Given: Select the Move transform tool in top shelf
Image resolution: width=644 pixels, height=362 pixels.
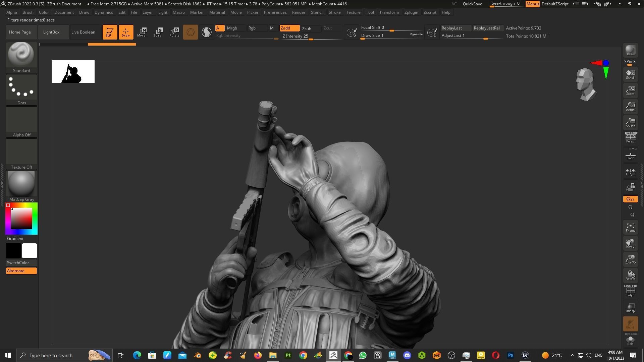Looking at the screenshot, I should click(142, 32).
